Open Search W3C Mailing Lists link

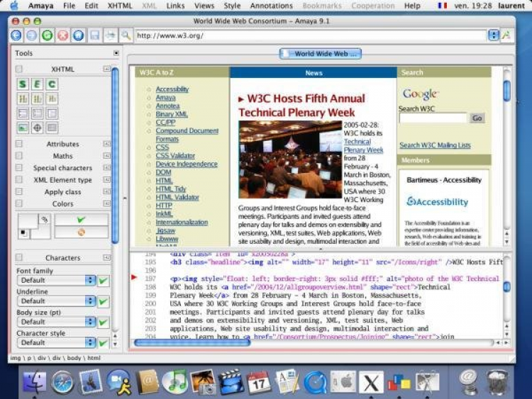(435, 145)
